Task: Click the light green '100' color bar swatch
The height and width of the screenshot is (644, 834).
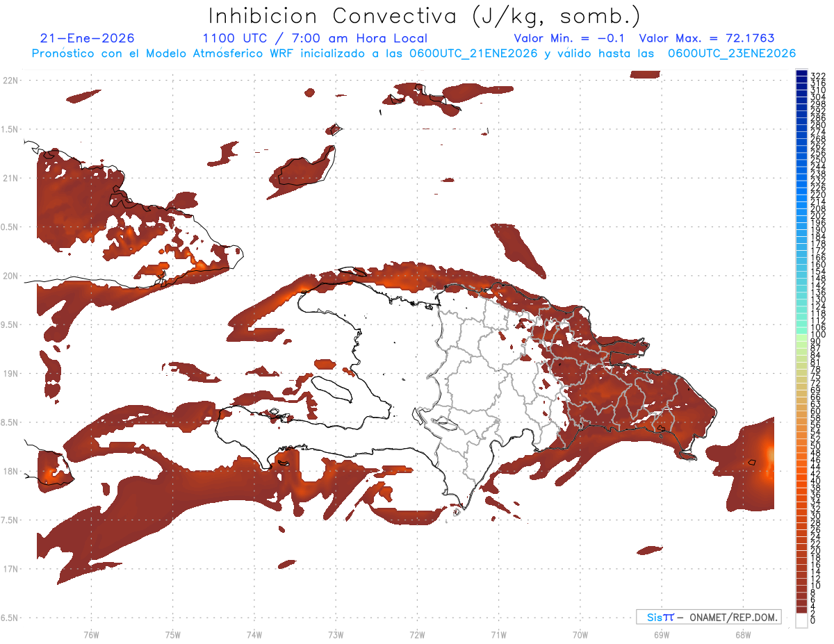Action: [x=801, y=336]
